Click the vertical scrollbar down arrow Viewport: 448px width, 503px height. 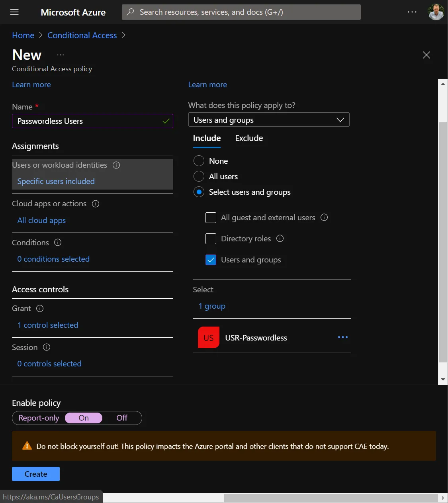coord(443,380)
